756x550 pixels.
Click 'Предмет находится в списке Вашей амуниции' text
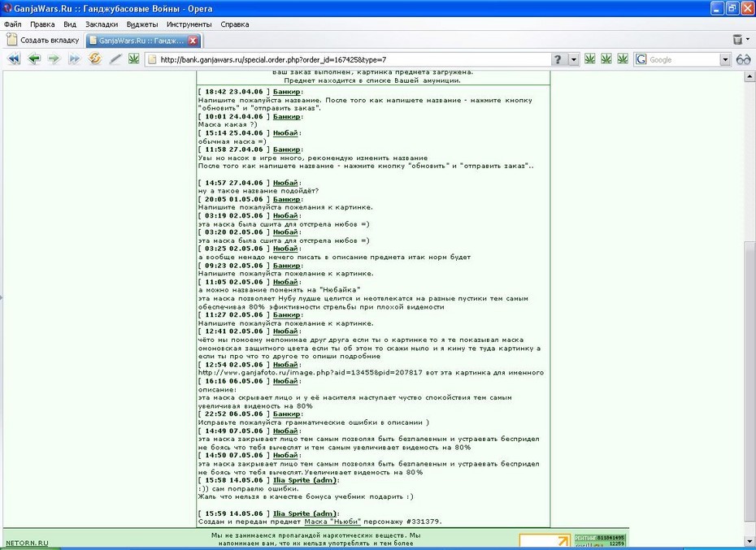tap(372, 80)
